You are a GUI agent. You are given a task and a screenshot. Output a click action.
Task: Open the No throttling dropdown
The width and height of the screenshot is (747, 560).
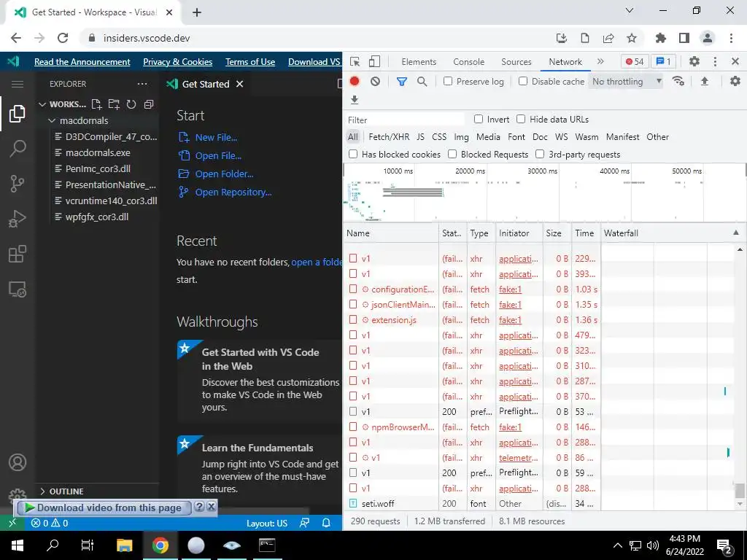point(626,82)
